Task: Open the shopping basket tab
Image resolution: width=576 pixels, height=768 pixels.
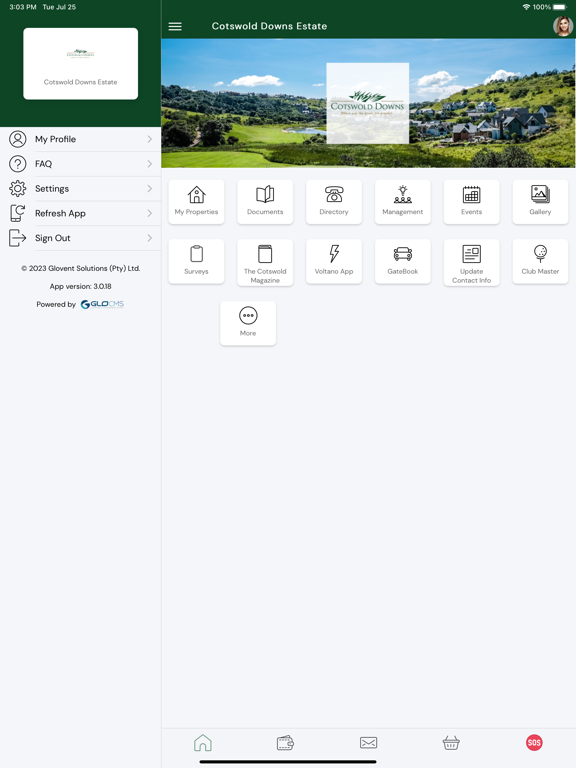Action: pyautogui.click(x=451, y=743)
